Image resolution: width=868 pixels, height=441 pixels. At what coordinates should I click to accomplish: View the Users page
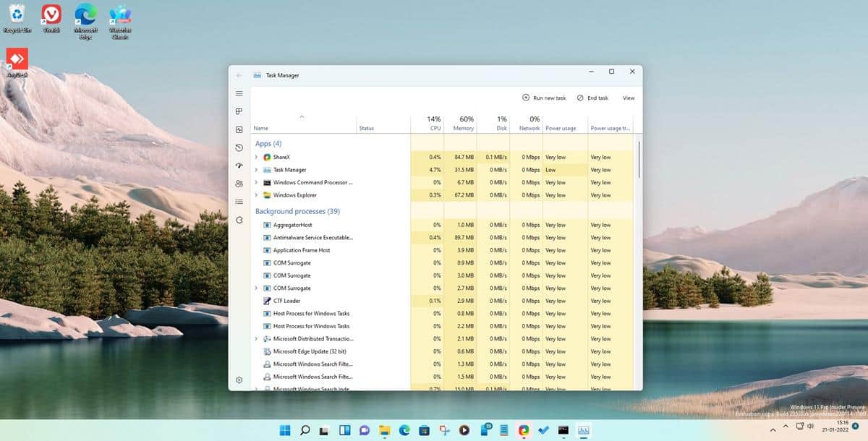click(x=239, y=184)
